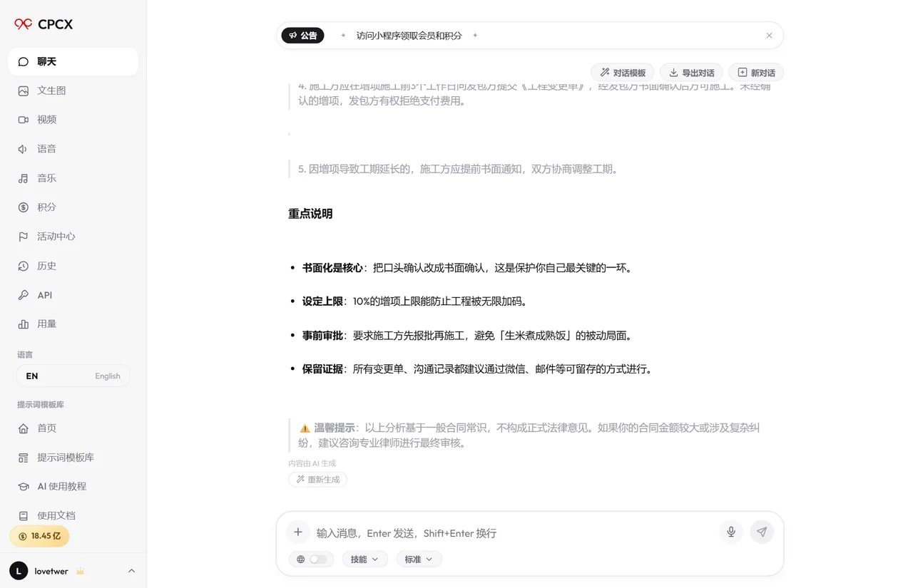Click the L user avatar
Screen dimensions: 913x588
(x=19, y=571)
